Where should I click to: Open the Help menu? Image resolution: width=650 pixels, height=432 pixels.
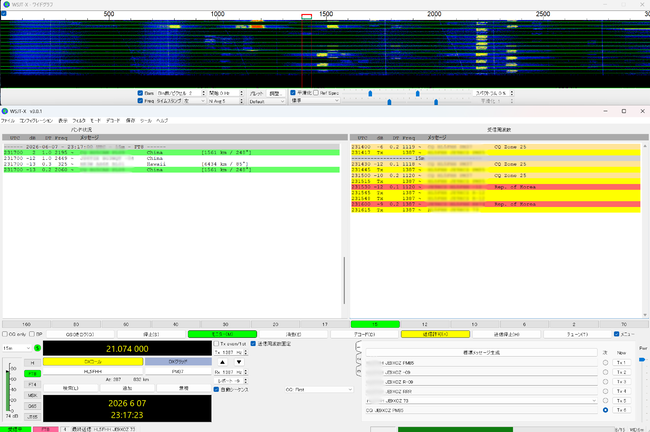click(162, 121)
